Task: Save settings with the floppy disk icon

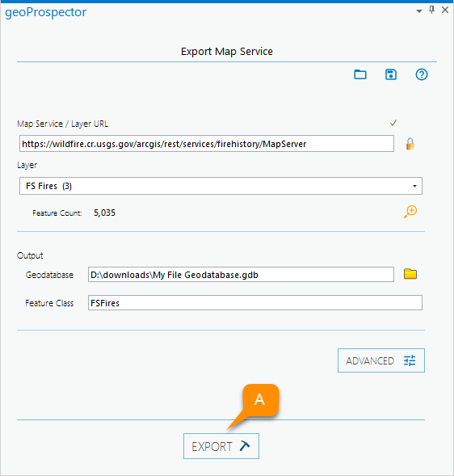Action: tap(391, 74)
